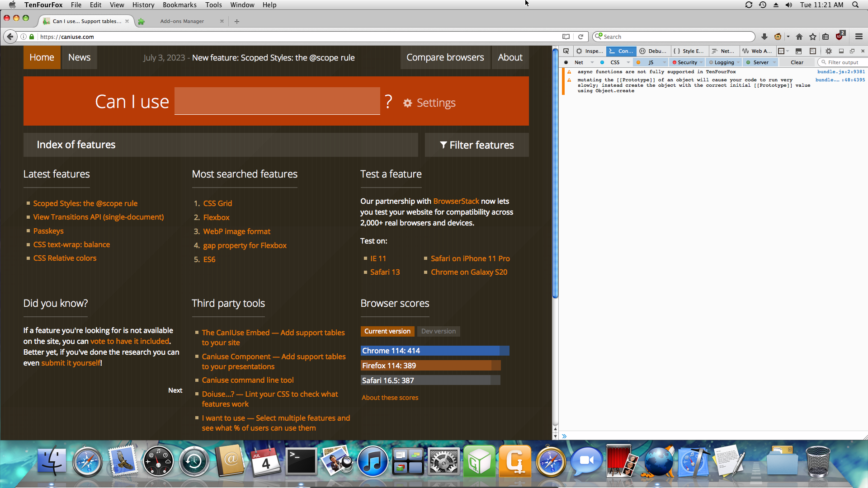
Task: Open devtools Toolbox Options gear icon
Action: (x=828, y=51)
